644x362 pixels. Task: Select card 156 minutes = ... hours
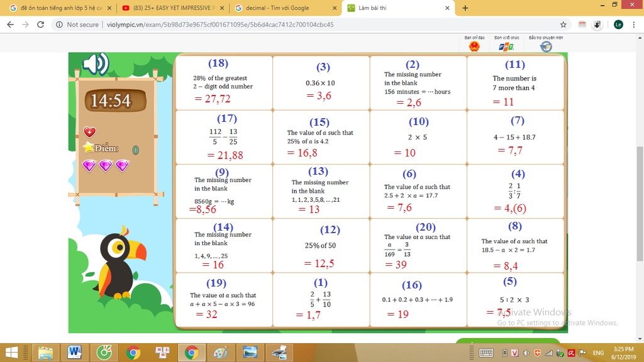(x=418, y=83)
